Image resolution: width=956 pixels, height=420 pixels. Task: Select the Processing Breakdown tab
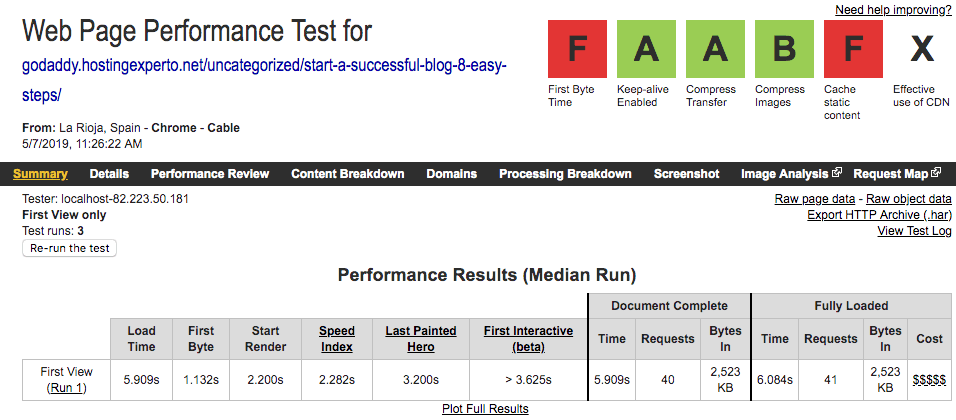pos(565,174)
